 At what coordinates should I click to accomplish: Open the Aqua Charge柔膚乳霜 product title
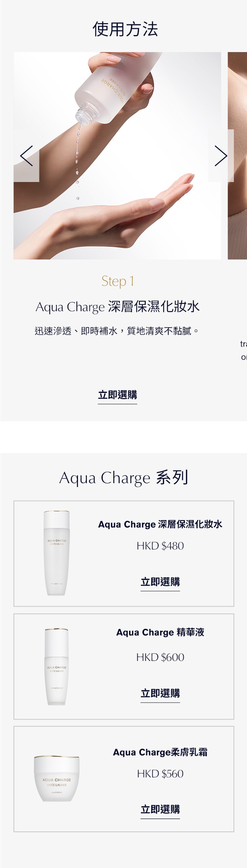click(x=160, y=752)
